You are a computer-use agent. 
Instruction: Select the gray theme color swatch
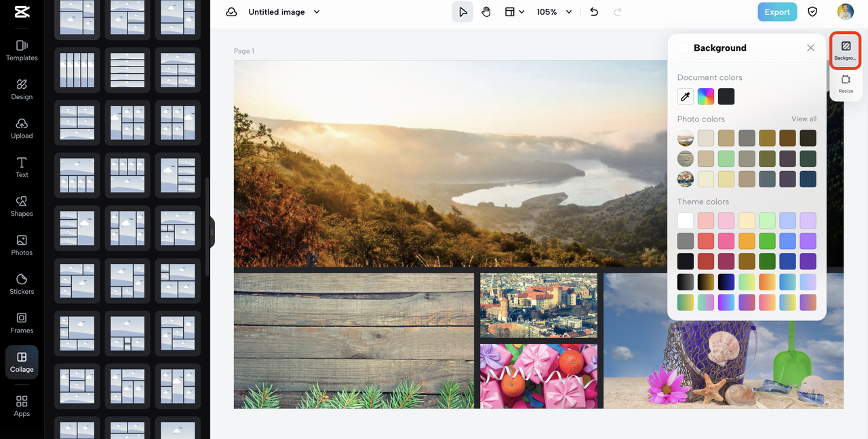686,241
